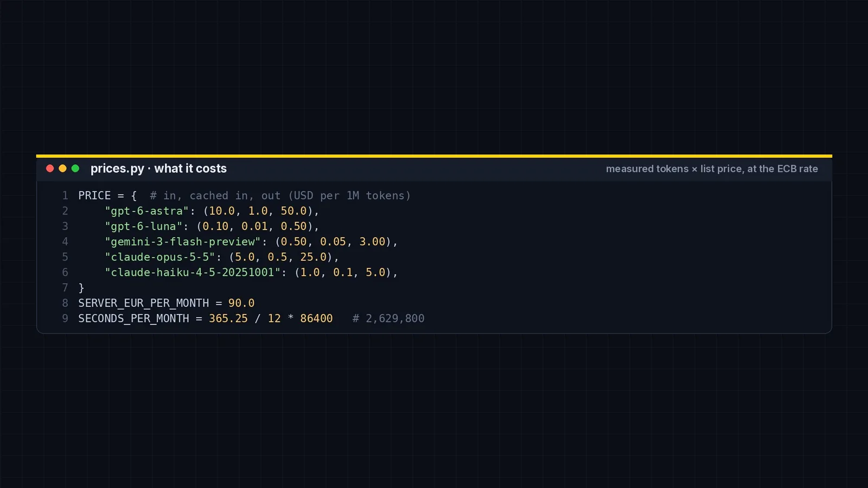Image resolution: width=868 pixels, height=488 pixels.
Task: Click the value 3.00 on the gemini line
Action: tap(372, 241)
